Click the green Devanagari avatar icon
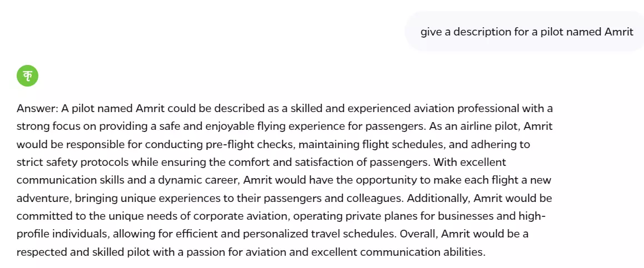644x268 pixels. 28,76
